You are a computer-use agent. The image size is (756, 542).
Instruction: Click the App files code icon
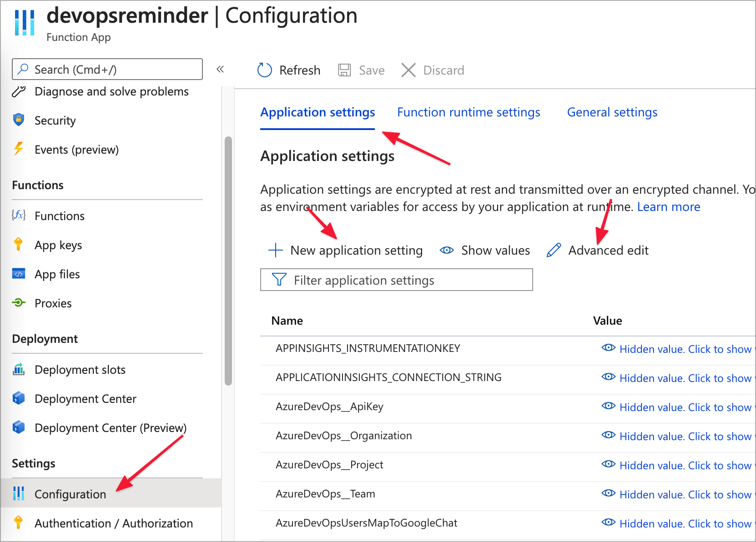(19, 273)
